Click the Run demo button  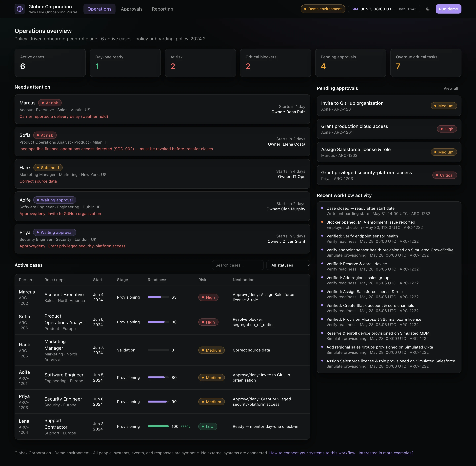[x=448, y=9]
